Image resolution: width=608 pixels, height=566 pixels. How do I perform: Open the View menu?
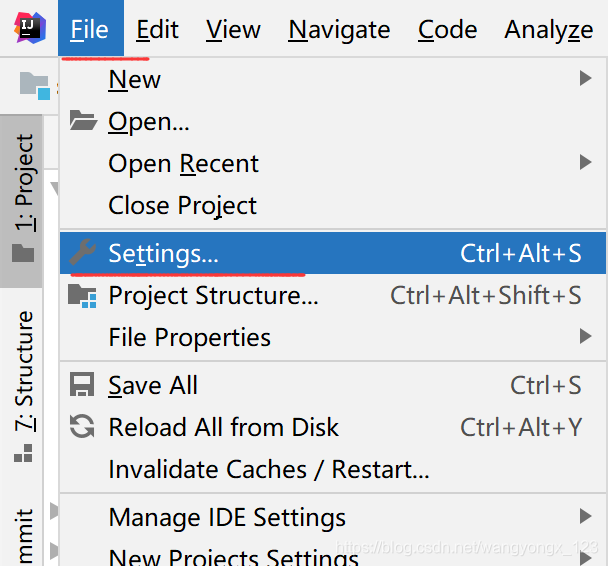pyautogui.click(x=233, y=30)
